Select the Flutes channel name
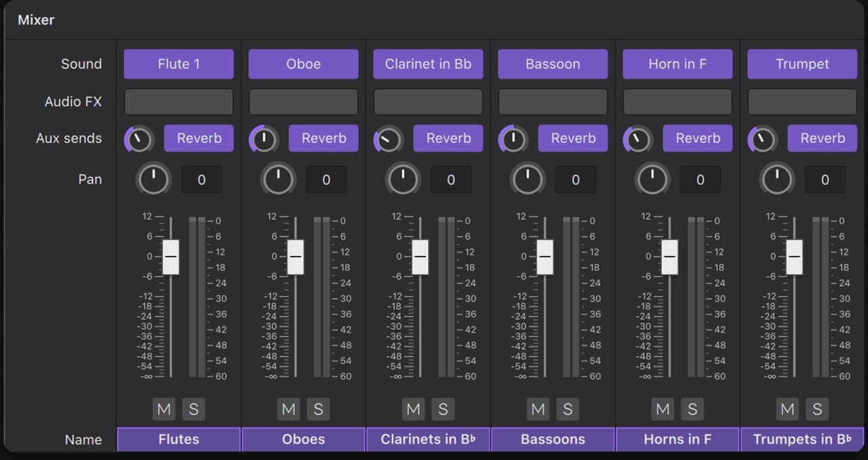This screenshot has height=460, width=868. [179, 439]
